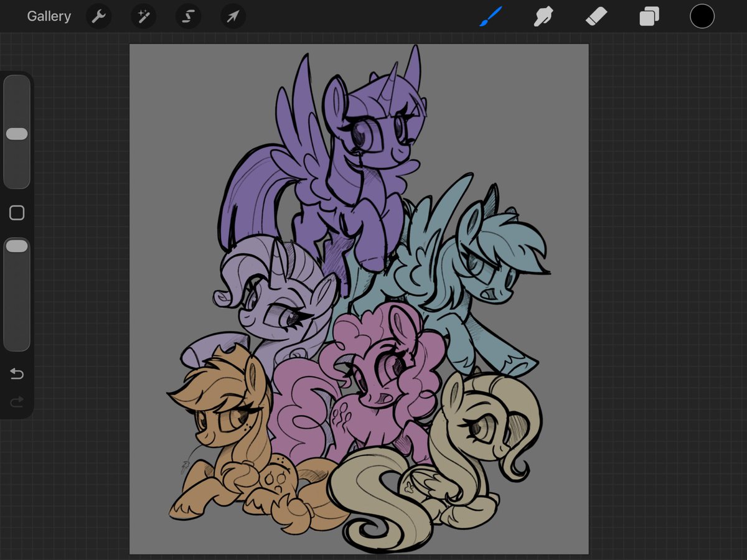Image resolution: width=747 pixels, height=560 pixels.
Task: Open the Adjustments magic wand menu
Action: 143,16
